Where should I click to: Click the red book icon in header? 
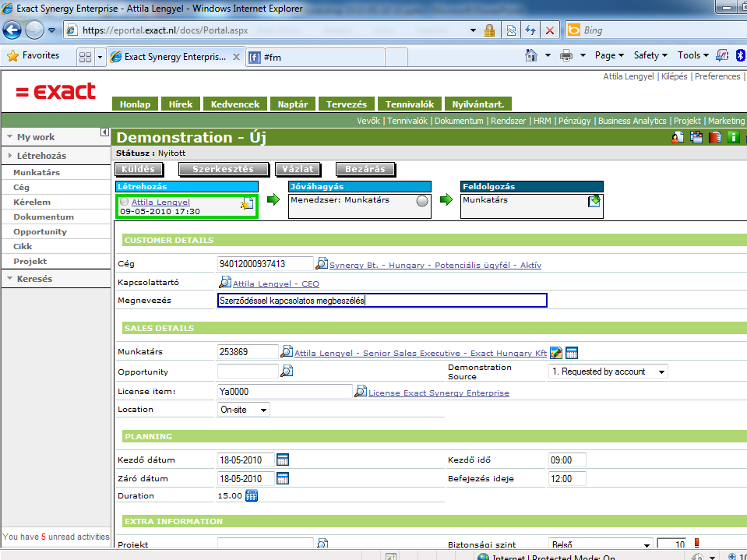coord(714,138)
